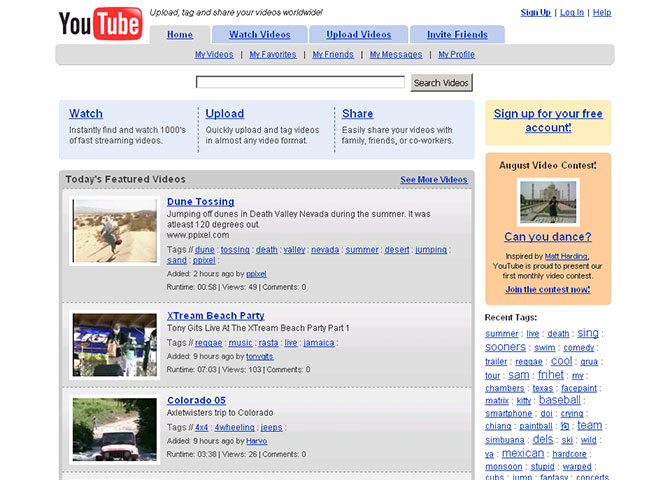
Task: Click the jumping tag
Action: (x=431, y=250)
